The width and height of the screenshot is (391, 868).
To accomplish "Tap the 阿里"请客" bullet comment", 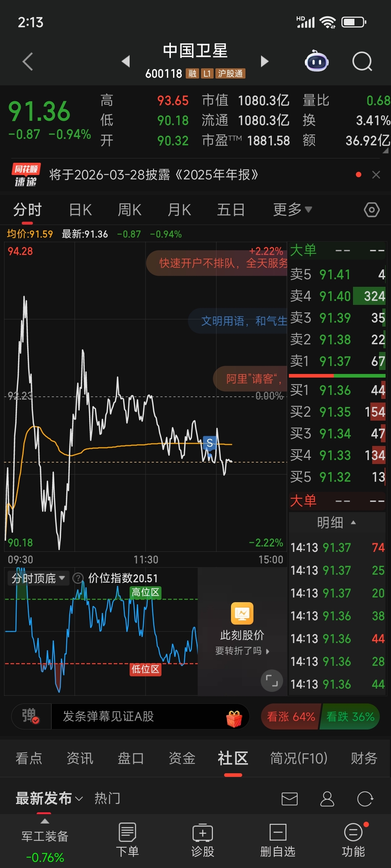I will pos(251,379).
